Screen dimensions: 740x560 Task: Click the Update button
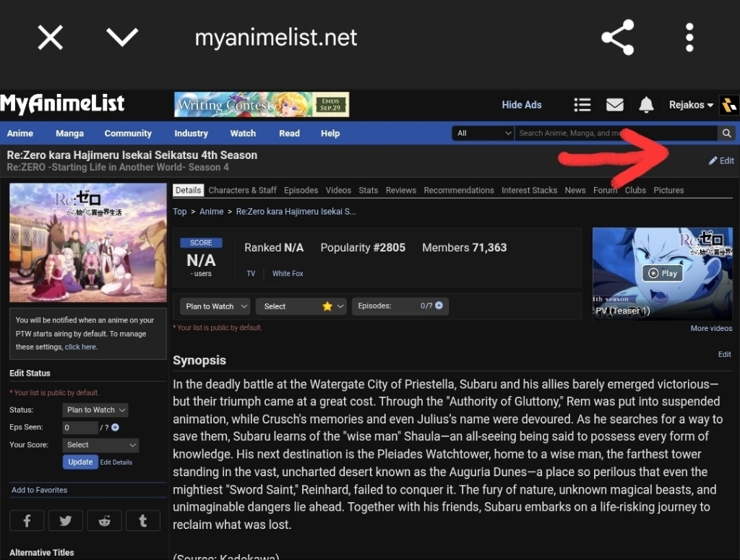(80, 462)
